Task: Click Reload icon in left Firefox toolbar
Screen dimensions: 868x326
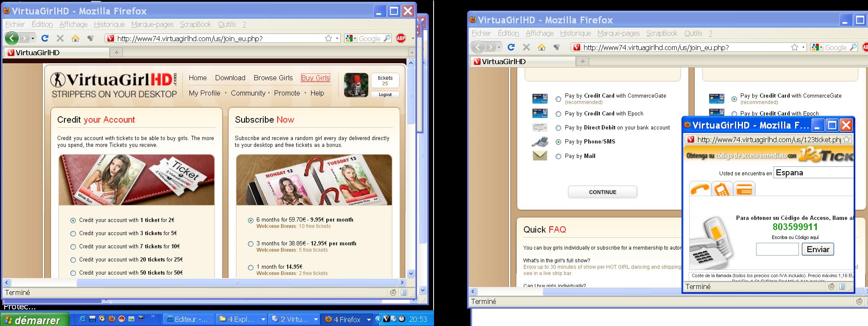Action: [x=45, y=38]
